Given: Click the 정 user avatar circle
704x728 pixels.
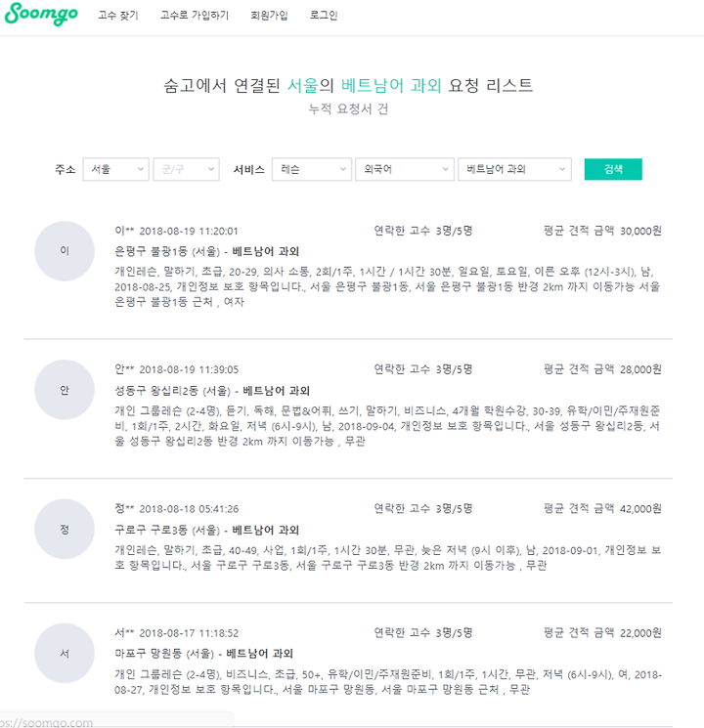Looking at the screenshot, I should coord(65,530).
